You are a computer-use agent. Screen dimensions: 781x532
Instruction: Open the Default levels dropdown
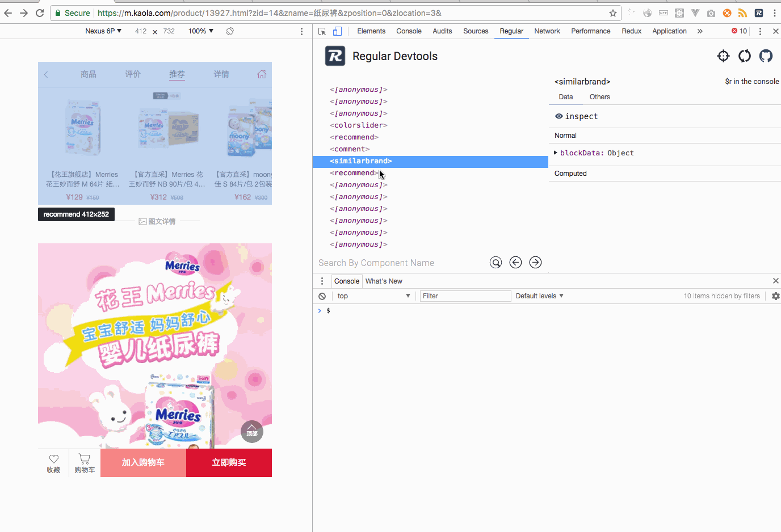point(539,296)
